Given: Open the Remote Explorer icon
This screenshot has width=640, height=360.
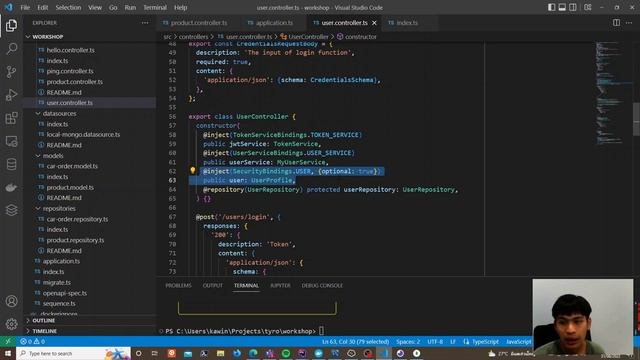Looking at the screenshot, I should [x=11, y=141].
